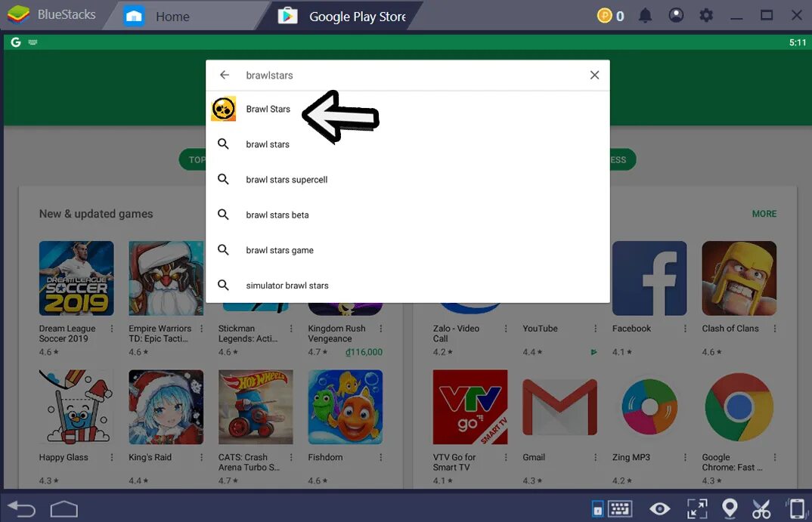Click the đ116,000 price label
The image size is (812, 522).
click(x=364, y=352)
